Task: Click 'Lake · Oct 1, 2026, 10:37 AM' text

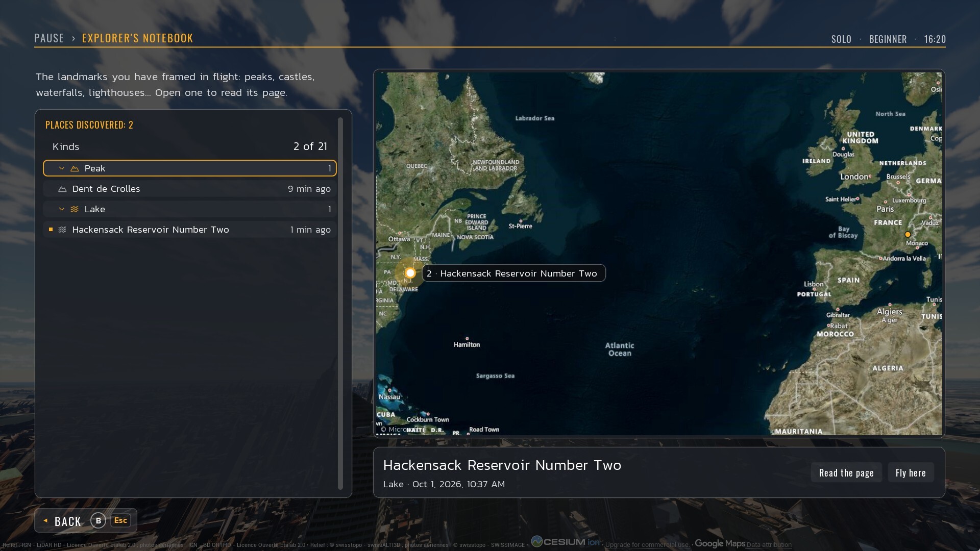Action: 444,484
